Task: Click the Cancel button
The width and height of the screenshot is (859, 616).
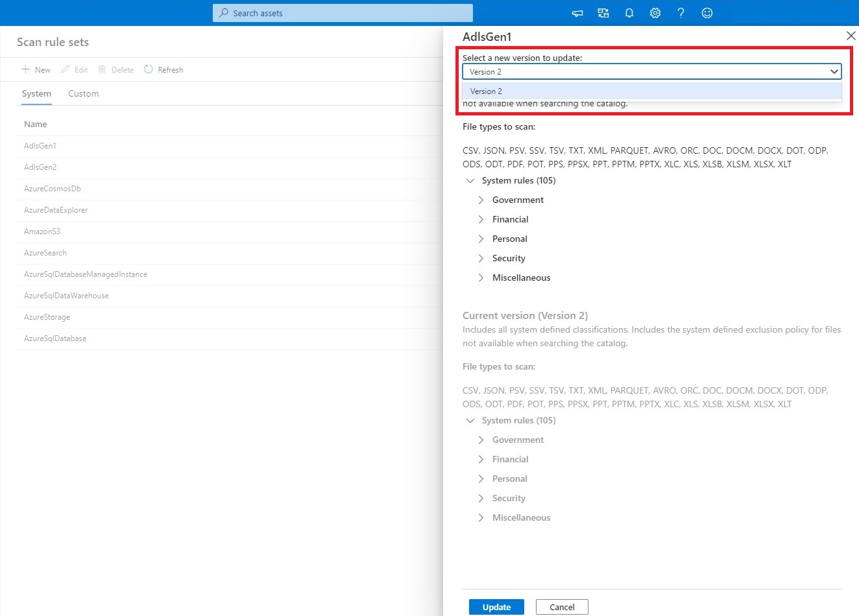Action: pyautogui.click(x=562, y=607)
